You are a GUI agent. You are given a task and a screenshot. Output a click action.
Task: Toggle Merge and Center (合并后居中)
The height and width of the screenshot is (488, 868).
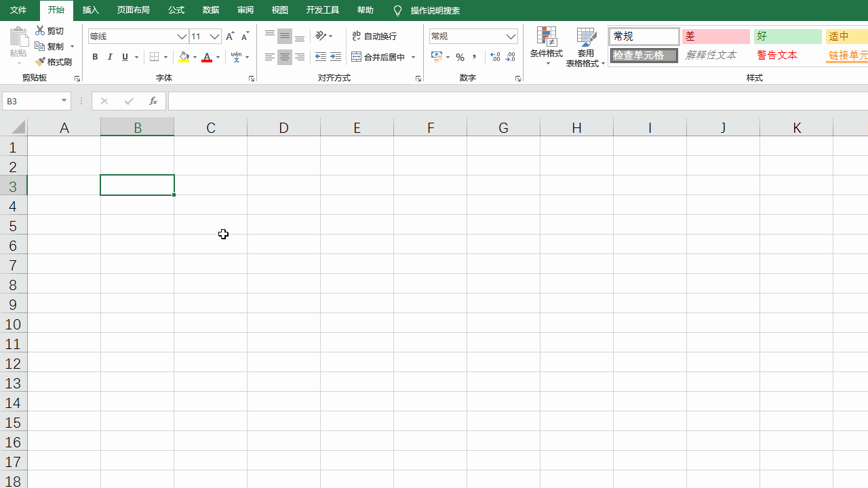378,57
